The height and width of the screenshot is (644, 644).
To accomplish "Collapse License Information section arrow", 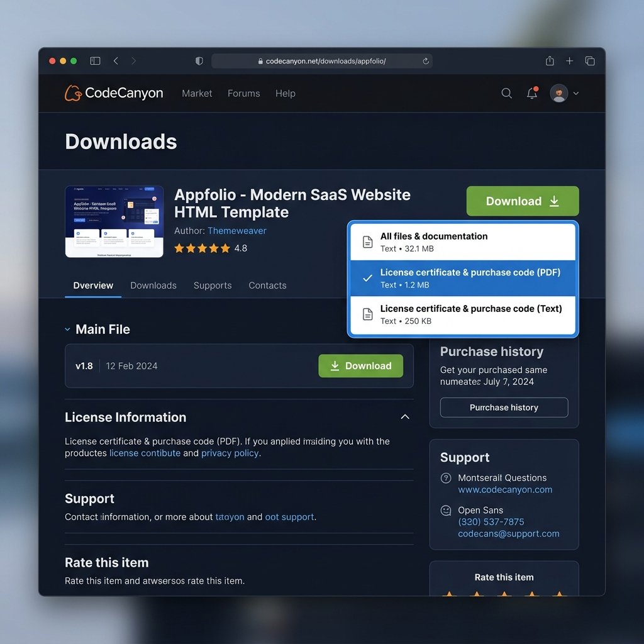I will tap(404, 417).
